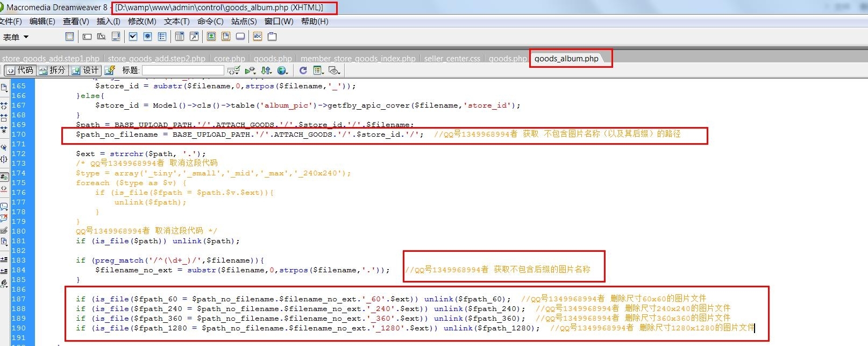The width and height of the screenshot is (868, 346).
Task: Insert a Radio Button form object
Action: tap(147, 37)
